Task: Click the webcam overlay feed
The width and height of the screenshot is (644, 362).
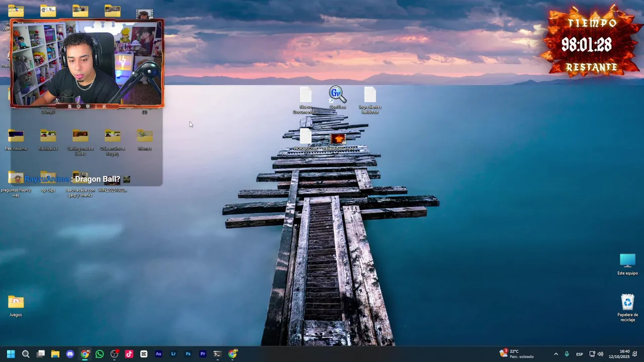Action: [87, 63]
